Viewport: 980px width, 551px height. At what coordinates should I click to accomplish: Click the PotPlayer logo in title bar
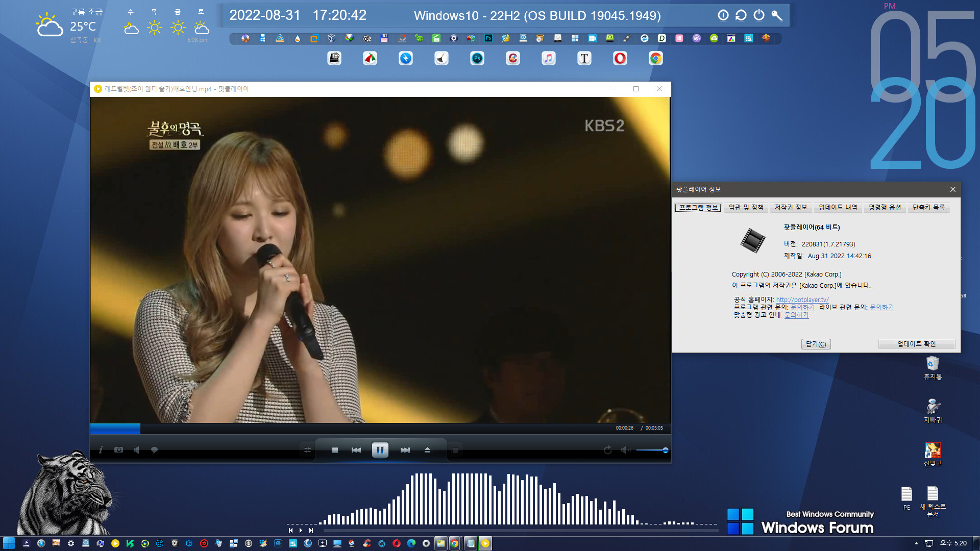98,89
